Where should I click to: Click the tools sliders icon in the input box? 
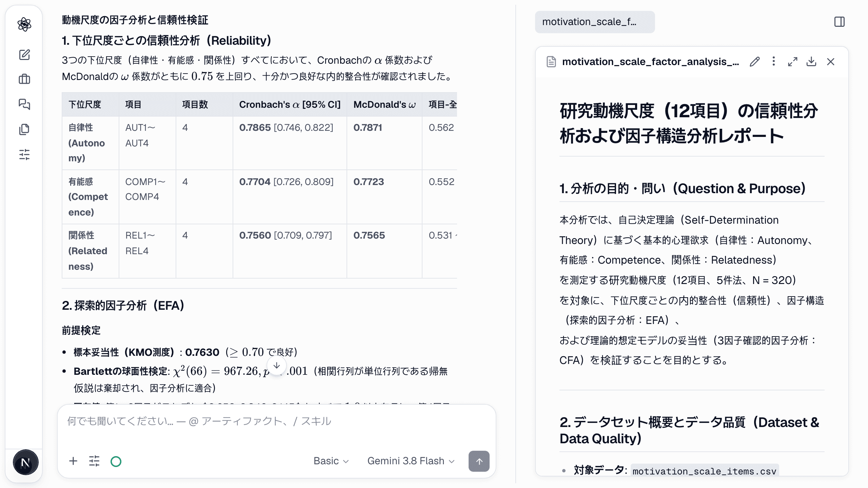click(94, 461)
